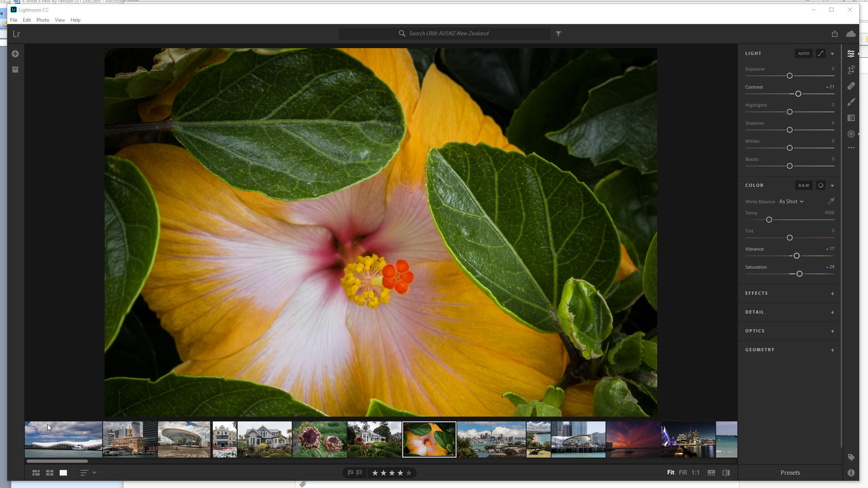
Task: Switch to Photo Grid view
Action: coord(36,473)
